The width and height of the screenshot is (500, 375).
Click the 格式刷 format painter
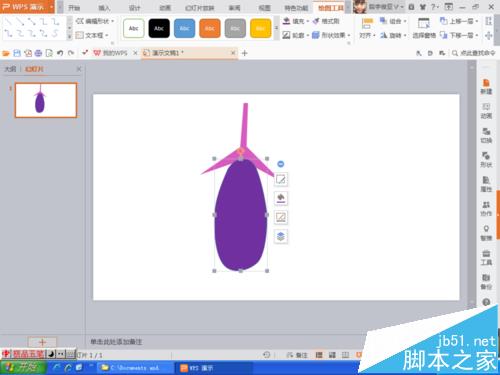(326, 21)
